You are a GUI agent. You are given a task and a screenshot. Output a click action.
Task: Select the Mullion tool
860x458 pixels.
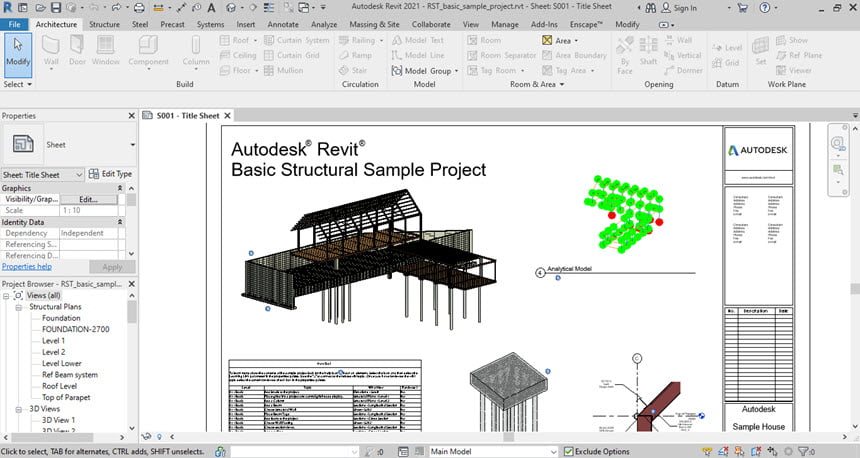(x=284, y=71)
